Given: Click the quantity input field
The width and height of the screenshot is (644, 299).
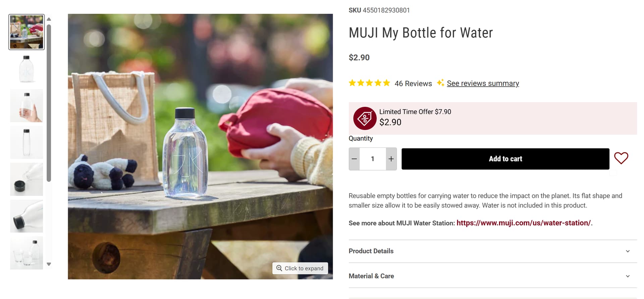Looking at the screenshot, I should tap(373, 159).
